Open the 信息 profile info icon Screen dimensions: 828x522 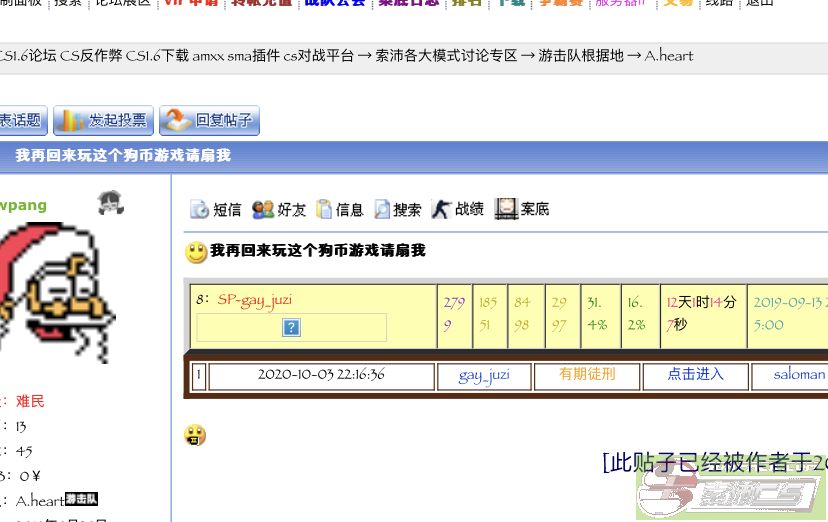(x=324, y=209)
